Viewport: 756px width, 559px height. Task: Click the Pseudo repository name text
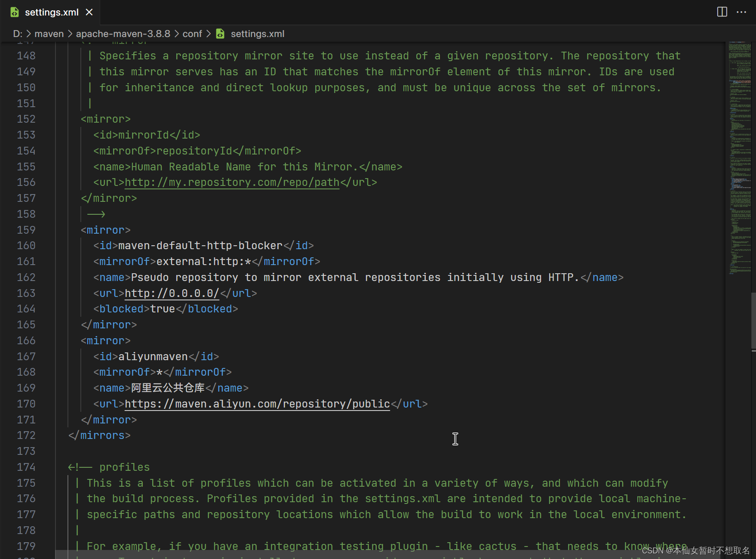click(x=355, y=278)
